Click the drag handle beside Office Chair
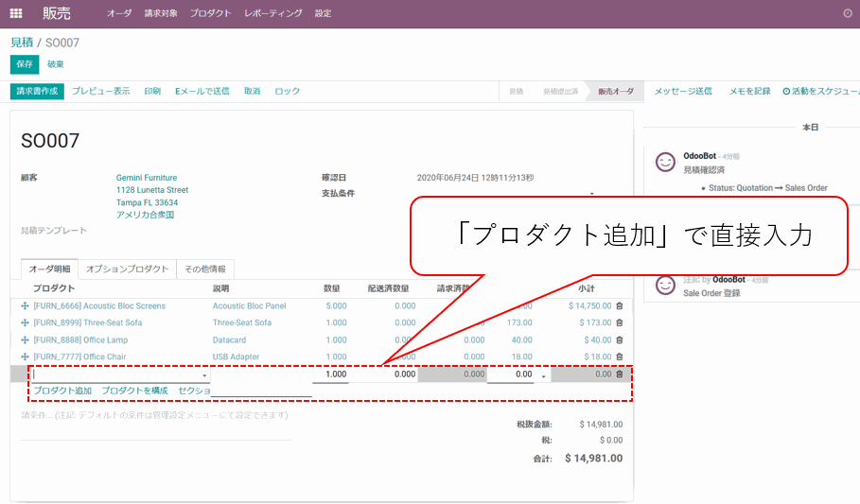 click(25, 357)
